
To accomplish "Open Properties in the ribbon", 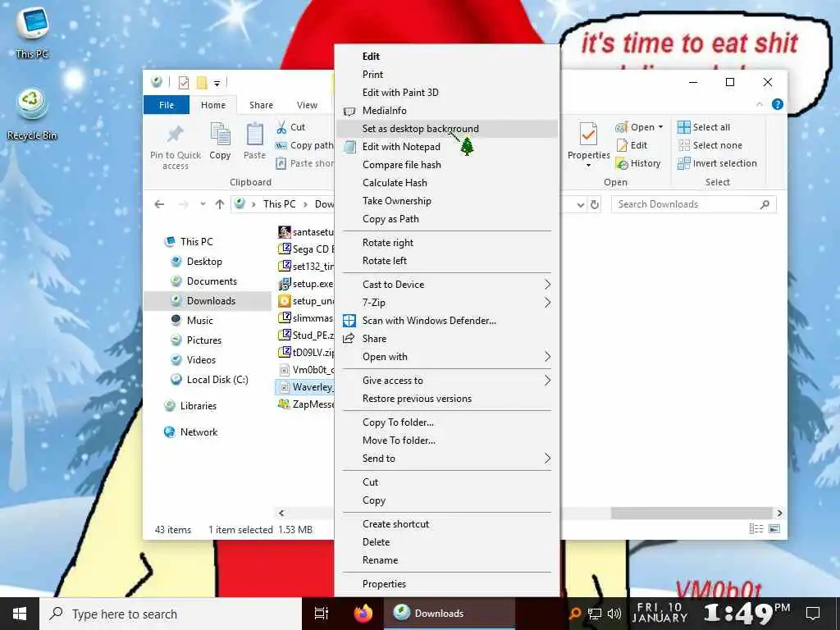I will click(x=588, y=144).
